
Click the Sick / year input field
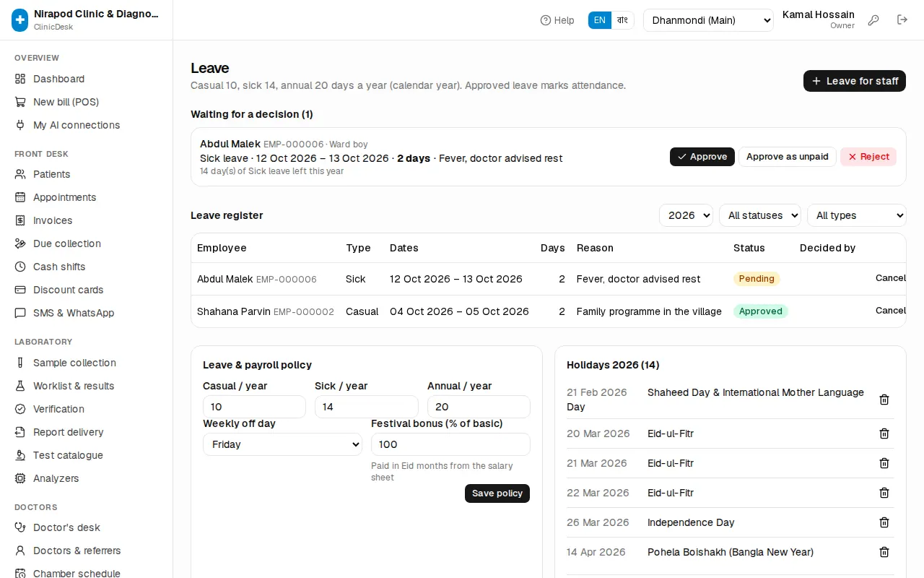point(367,407)
